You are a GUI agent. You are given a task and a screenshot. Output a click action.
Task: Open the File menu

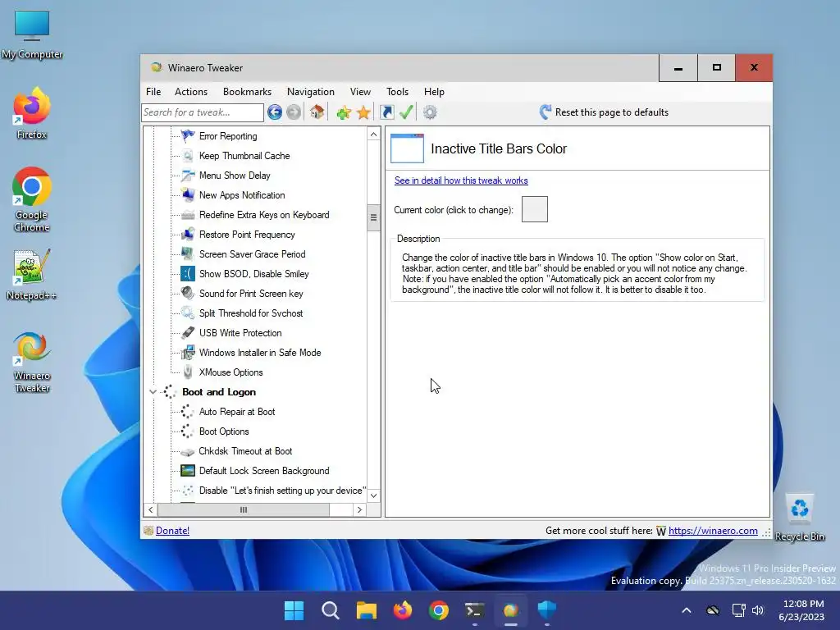click(x=153, y=92)
